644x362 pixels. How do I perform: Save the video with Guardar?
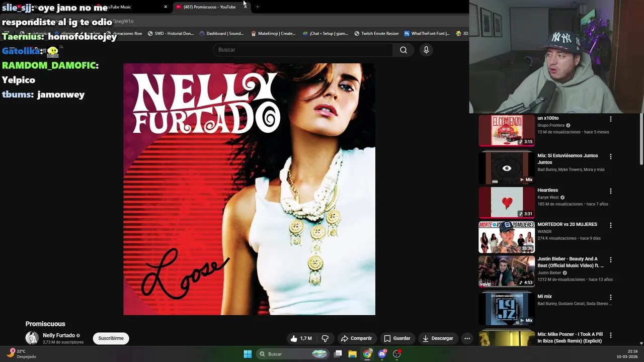coord(397,338)
